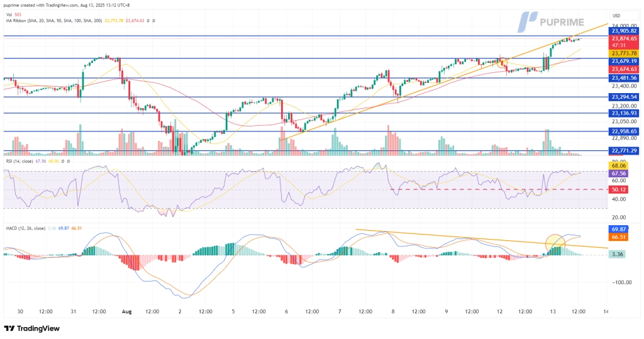Select the blue MACD value tag 69.87
The image size is (644, 339).
point(617,230)
